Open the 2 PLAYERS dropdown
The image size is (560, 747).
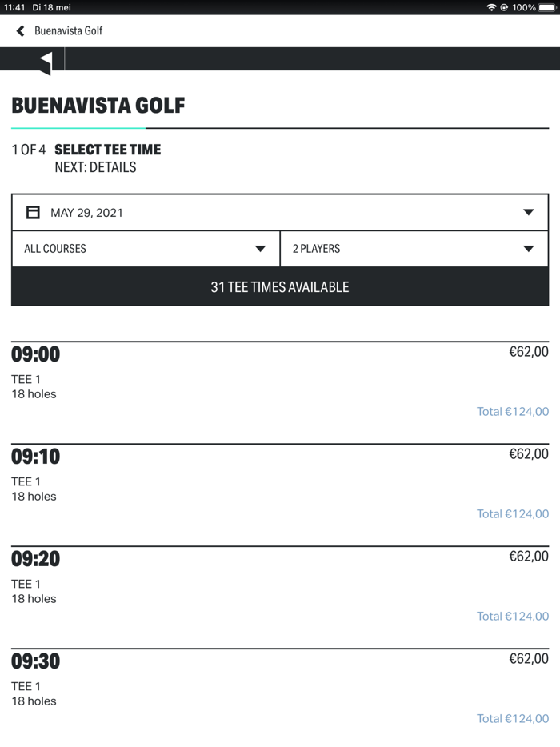coord(416,249)
